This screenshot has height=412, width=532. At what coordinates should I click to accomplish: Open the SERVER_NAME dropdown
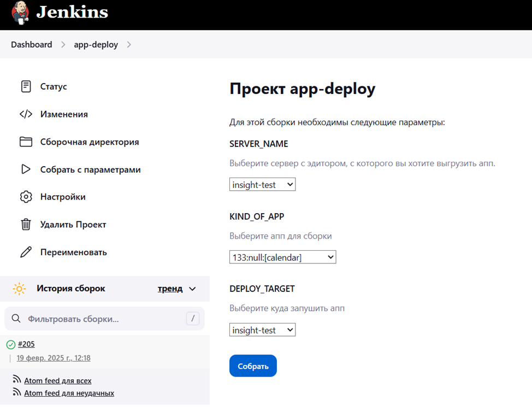(262, 185)
